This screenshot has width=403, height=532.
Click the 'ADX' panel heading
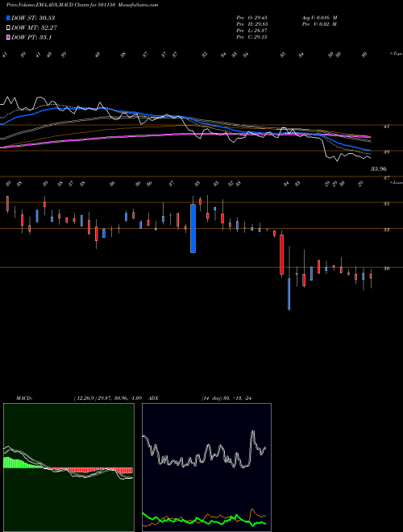point(153,398)
